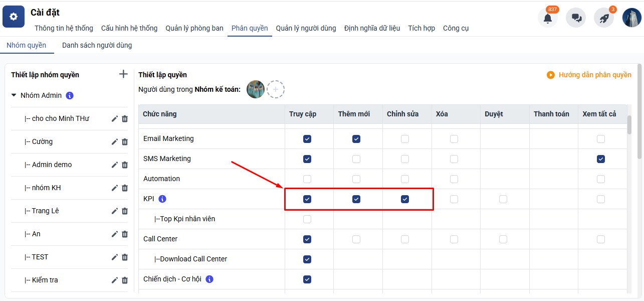Click edit pencil icon for Cường group

pyautogui.click(x=114, y=141)
